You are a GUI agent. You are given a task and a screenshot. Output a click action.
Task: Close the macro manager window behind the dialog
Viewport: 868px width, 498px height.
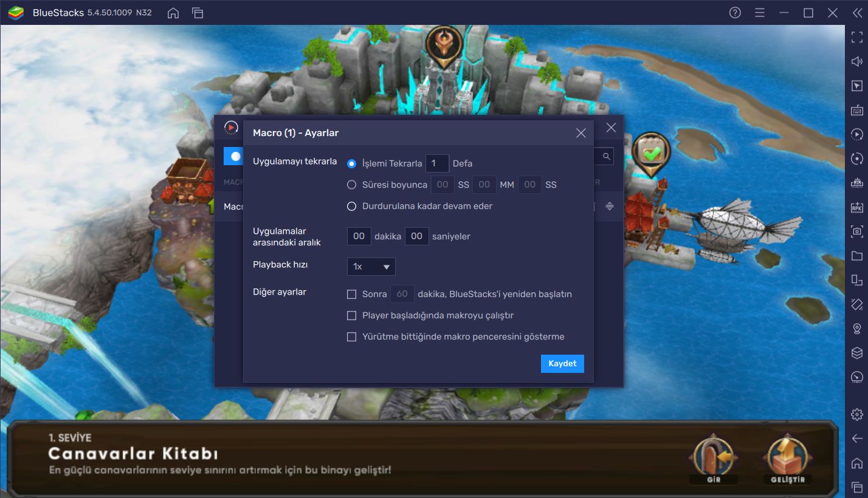click(x=611, y=128)
